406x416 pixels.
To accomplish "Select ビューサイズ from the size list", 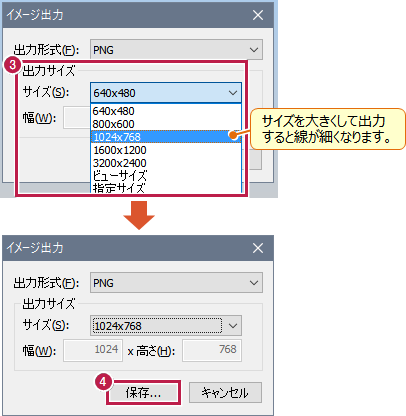I will click(x=166, y=176).
